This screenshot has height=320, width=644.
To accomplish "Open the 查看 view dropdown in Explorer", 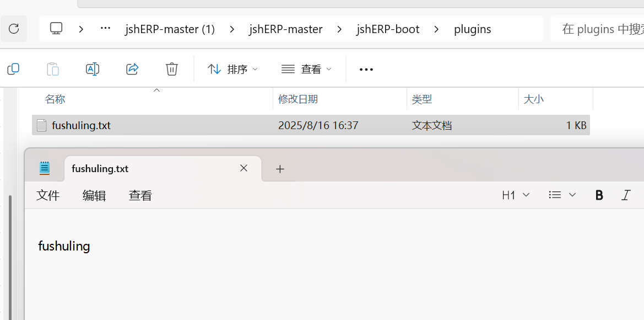I will click(x=307, y=69).
